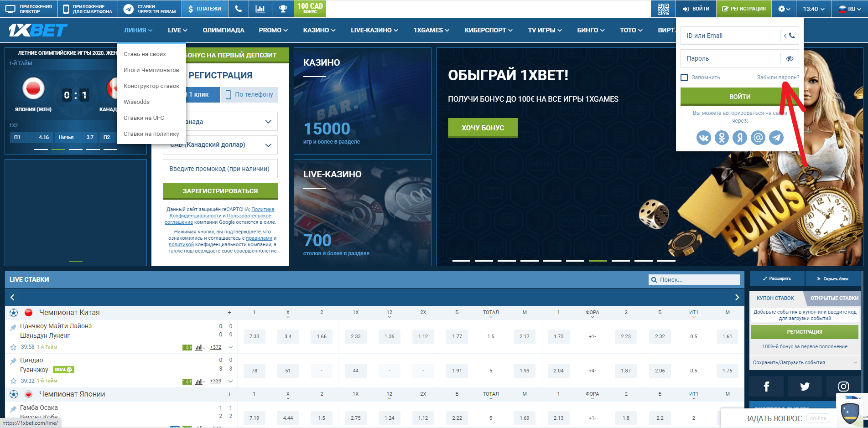Switch to ОТКРЫТЫЕ СТАВКИ tab
Image resolution: width=868 pixels, height=428 pixels.
(834, 298)
